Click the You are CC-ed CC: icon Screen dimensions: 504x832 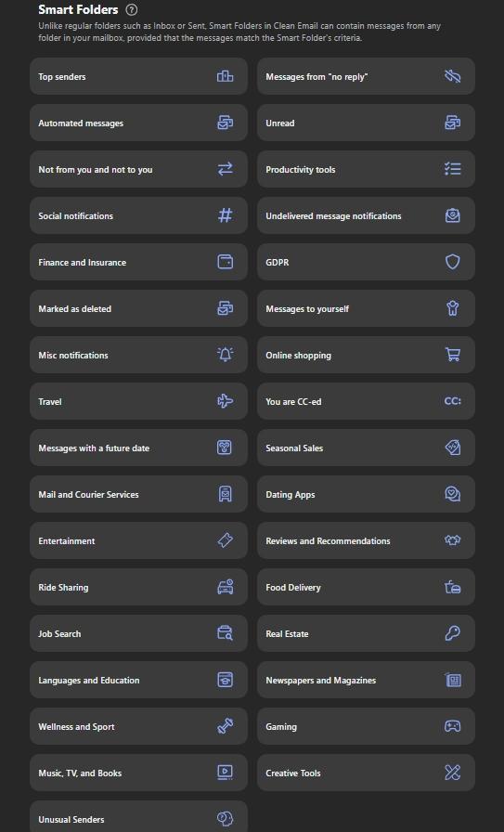[453, 401]
